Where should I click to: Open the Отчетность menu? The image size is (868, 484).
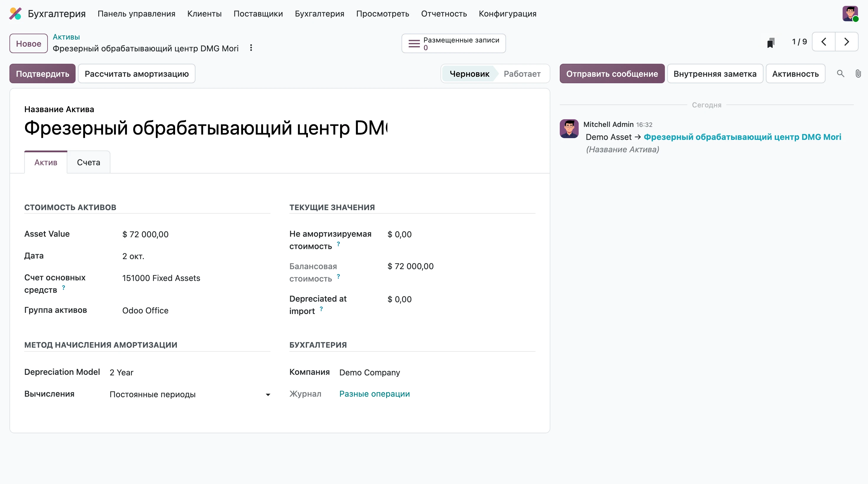(x=444, y=14)
